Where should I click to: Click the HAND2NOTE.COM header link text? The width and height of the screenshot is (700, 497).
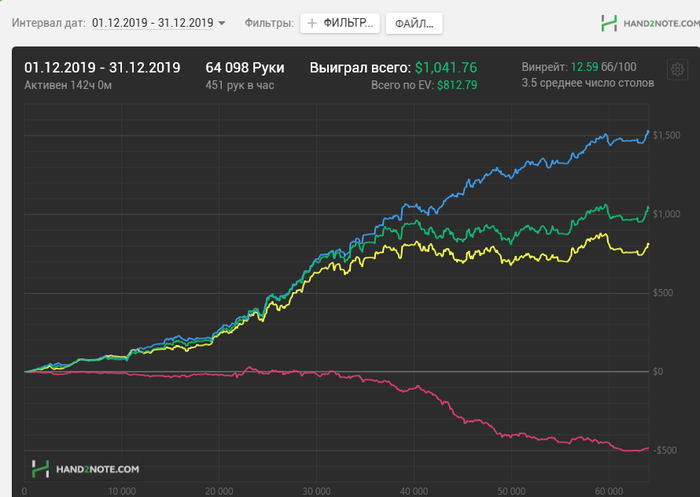(x=661, y=23)
